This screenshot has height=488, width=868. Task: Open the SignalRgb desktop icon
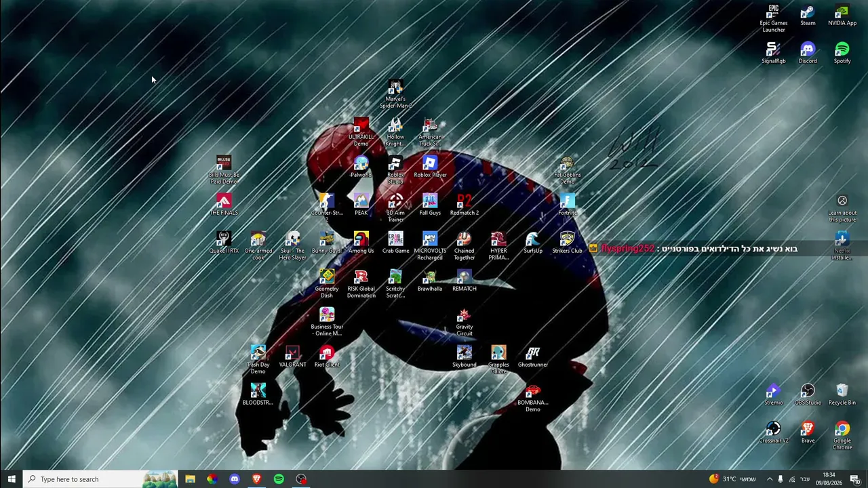[x=774, y=54]
